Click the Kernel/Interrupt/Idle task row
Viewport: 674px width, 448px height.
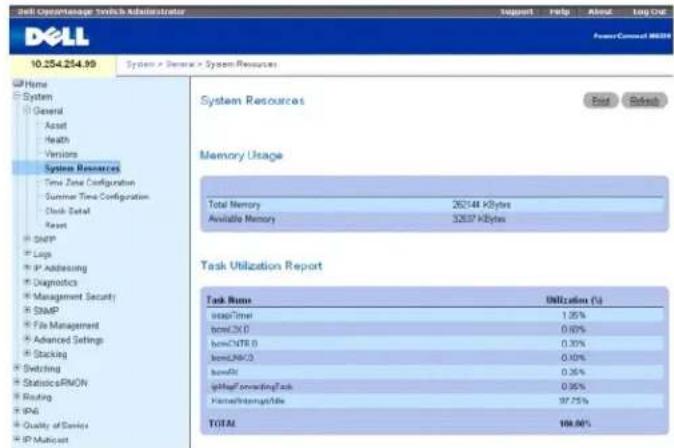point(435,401)
